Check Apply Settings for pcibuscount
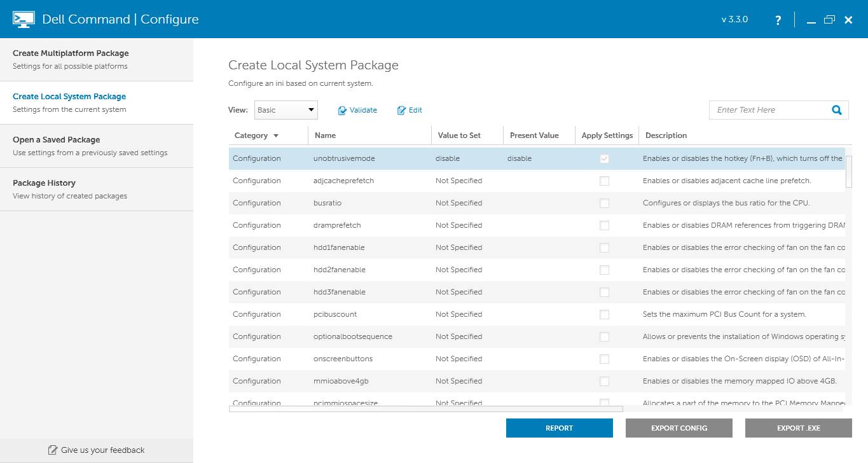 click(x=604, y=314)
